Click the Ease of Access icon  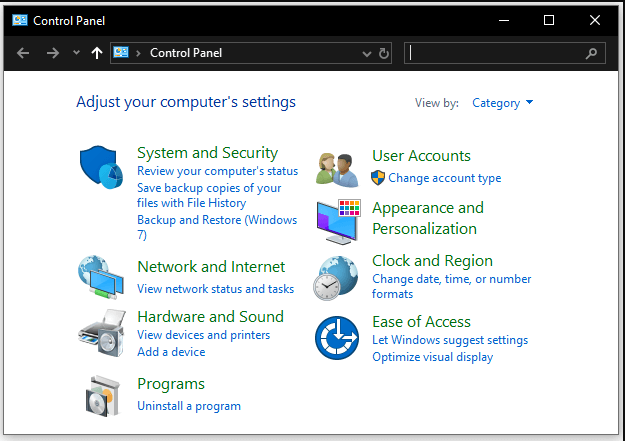tap(337, 338)
